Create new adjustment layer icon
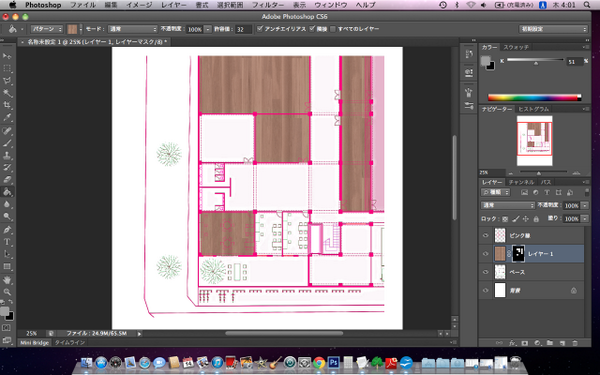 537,343
